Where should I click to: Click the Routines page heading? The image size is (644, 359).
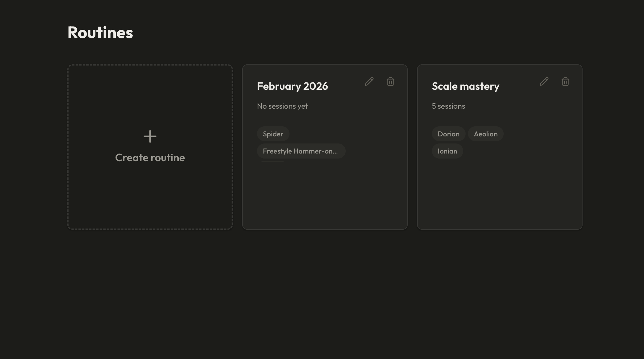100,32
